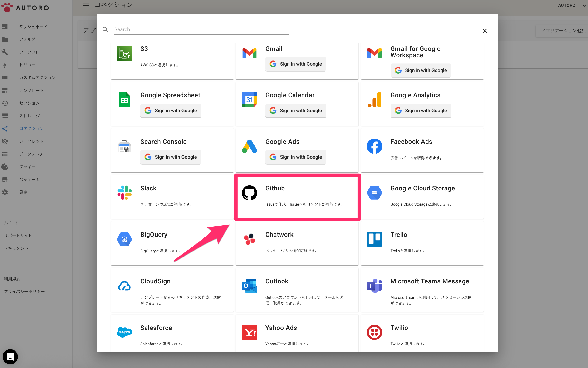This screenshot has height=368, width=588.
Task: Sign in with Google for Gmail Workspace
Action: 421,70
